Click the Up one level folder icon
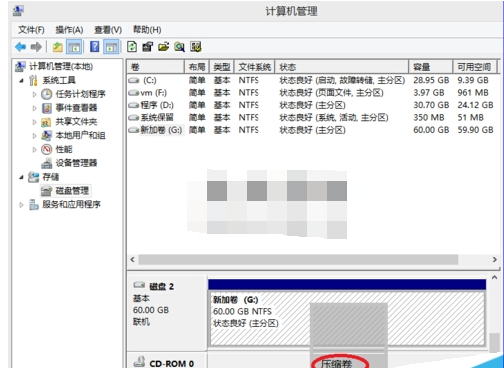Viewport: 504px width, 368px height. tap(58, 47)
